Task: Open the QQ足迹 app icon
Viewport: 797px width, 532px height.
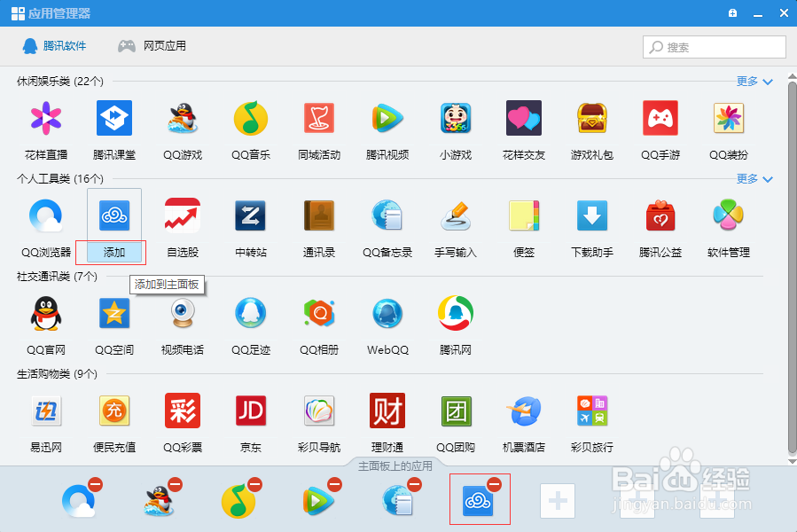Action: coord(251,313)
